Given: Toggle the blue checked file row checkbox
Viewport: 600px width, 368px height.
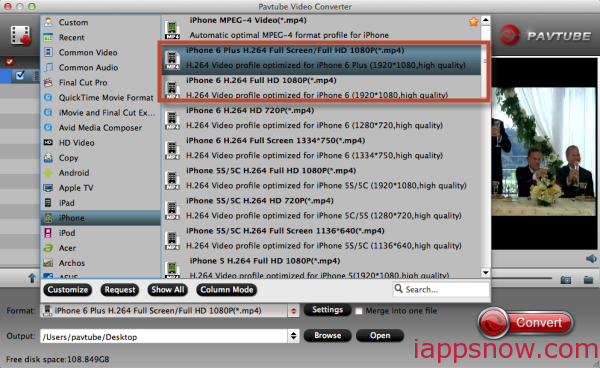Looking at the screenshot, I should point(20,75).
